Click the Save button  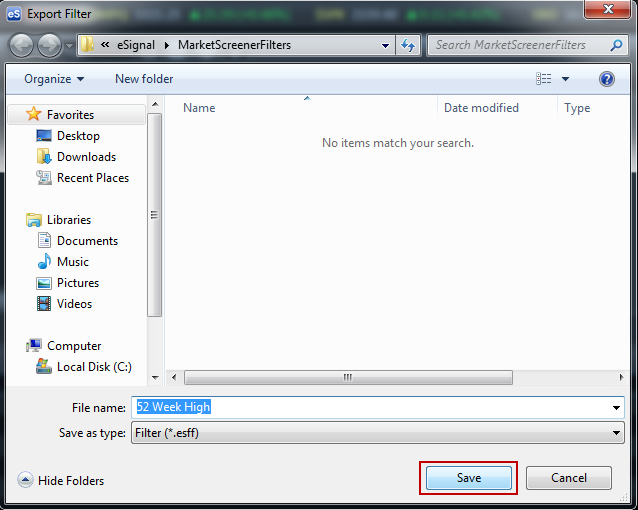click(469, 478)
